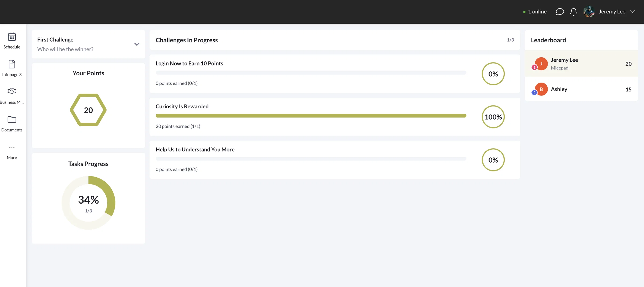Open Business Matching handshake icon

pos(12,91)
